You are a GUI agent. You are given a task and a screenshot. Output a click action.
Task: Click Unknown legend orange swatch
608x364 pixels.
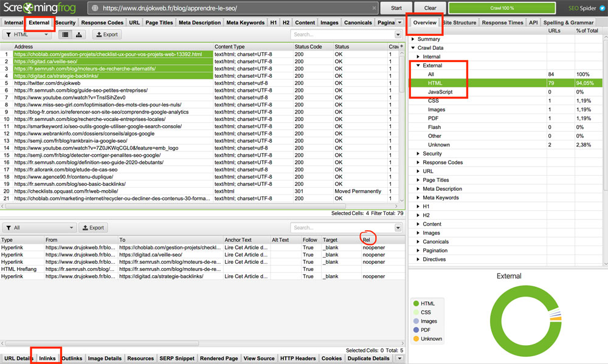(x=416, y=339)
